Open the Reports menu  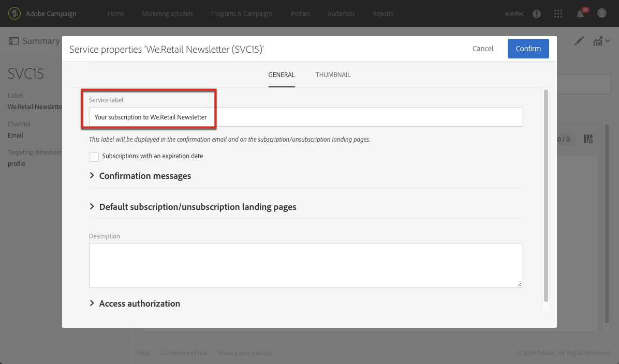coord(383,14)
